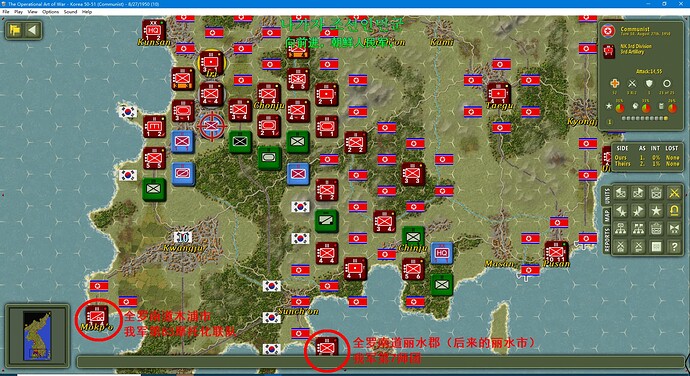The height and width of the screenshot is (376, 690).
Task: Click the shield defense icon in unit panel
Action: pos(649,83)
